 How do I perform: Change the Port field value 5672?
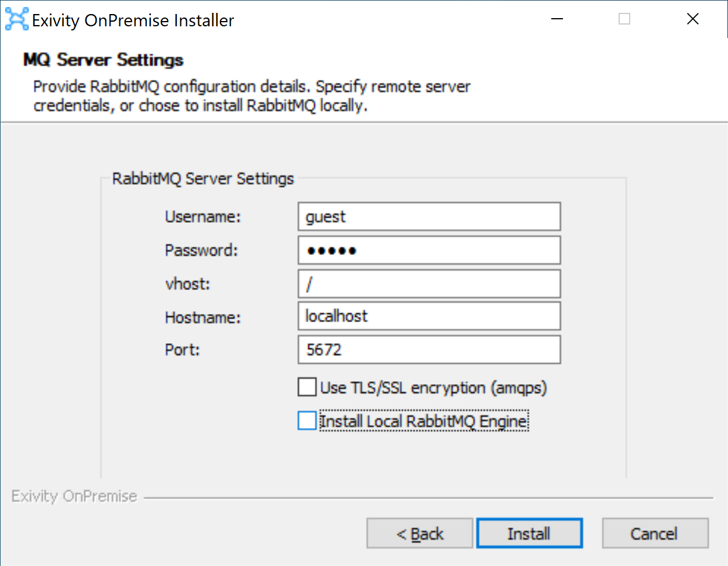pos(429,350)
